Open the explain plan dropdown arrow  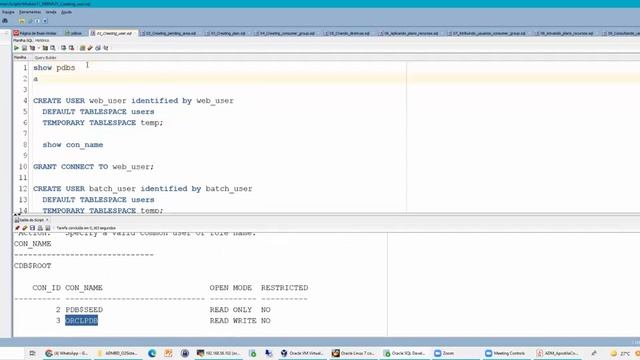39,48
